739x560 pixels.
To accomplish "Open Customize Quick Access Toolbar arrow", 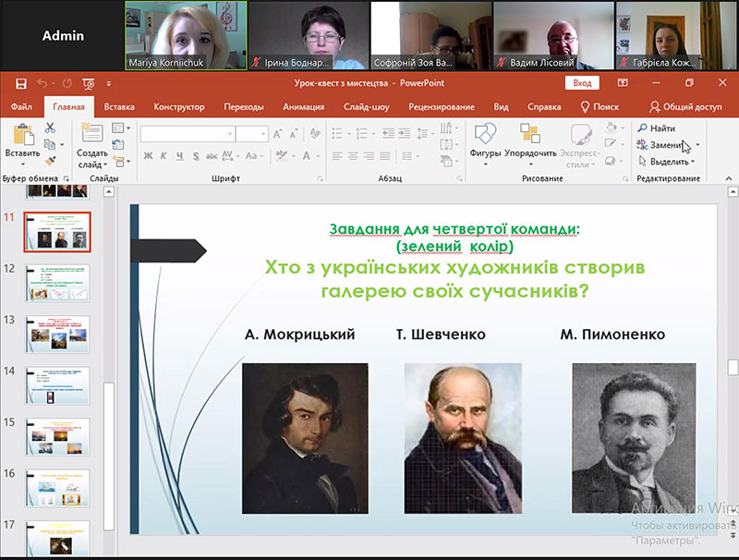I will (x=109, y=84).
